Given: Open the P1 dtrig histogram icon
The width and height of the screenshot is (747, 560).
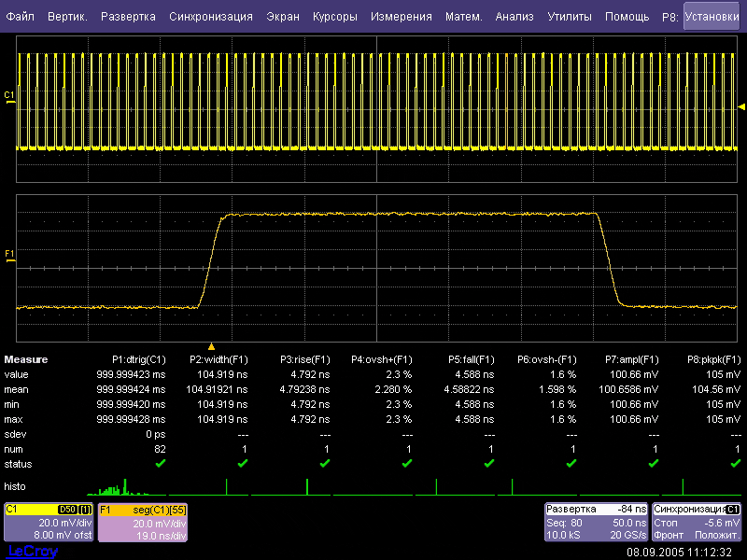Looking at the screenshot, I should click(117, 488).
